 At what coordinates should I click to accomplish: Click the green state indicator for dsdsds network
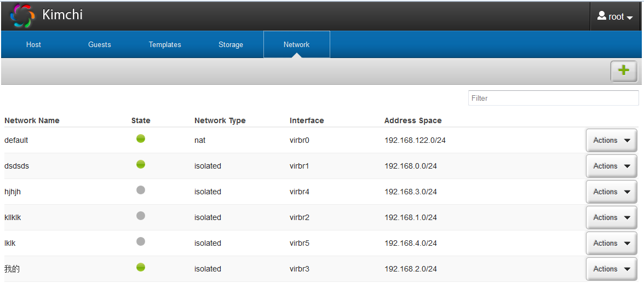(x=141, y=164)
